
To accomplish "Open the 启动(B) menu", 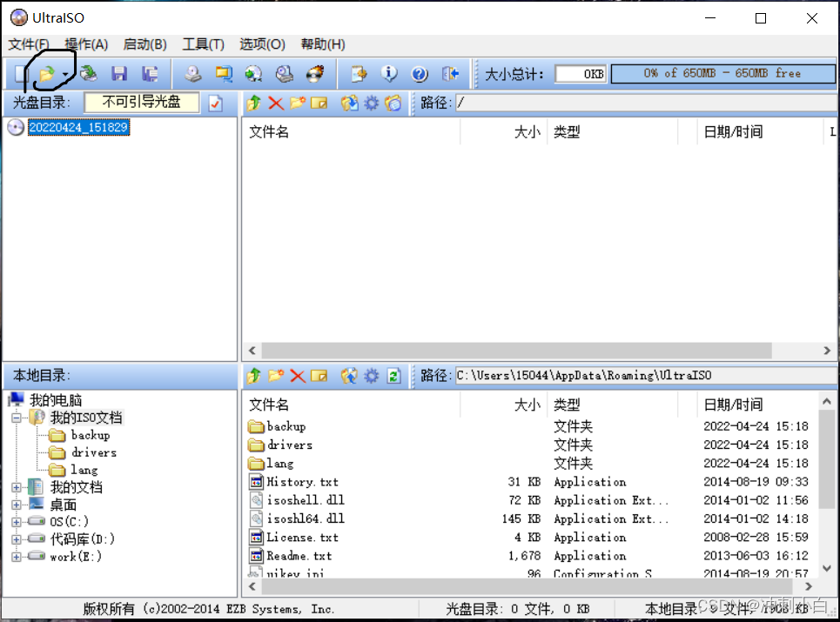I will (x=144, y=44).
